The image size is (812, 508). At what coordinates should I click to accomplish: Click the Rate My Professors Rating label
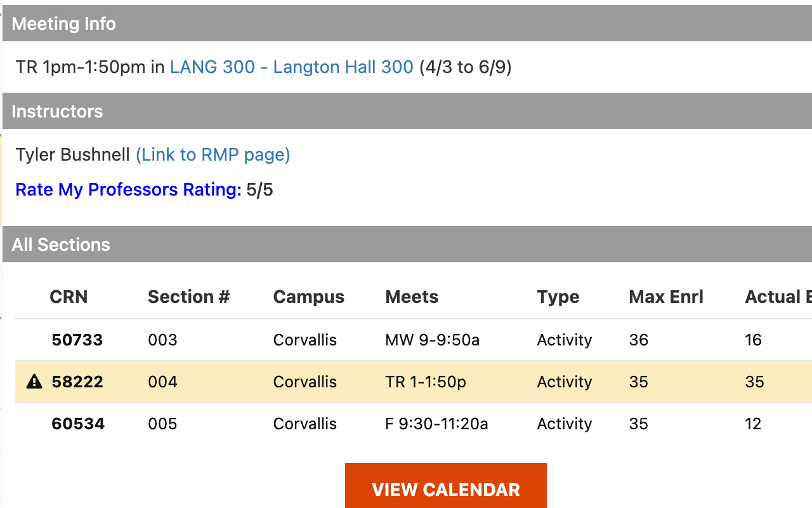(129, 189)
